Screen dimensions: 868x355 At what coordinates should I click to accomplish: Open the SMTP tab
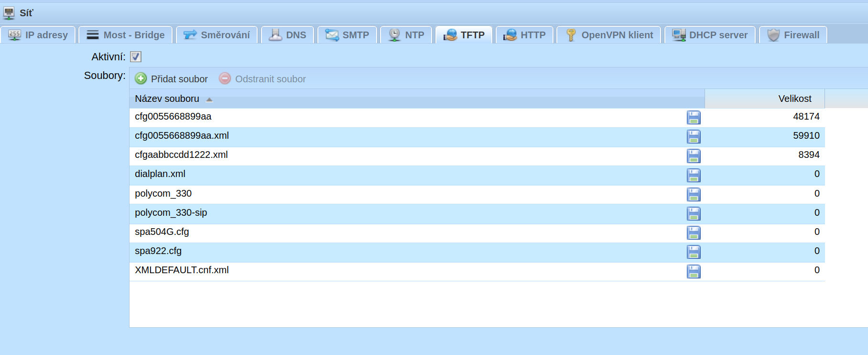point(347,35)
